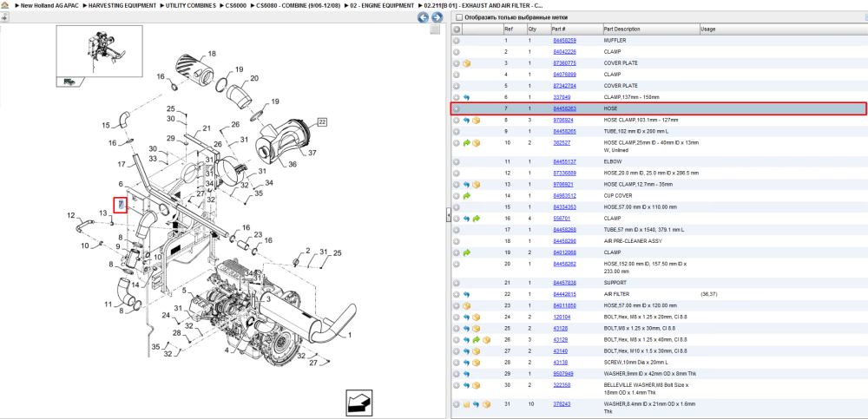This screenshot has width=868, height=419.
Task: Open the green arrow icon in ref 19 row
Action: tap(466, 252)
